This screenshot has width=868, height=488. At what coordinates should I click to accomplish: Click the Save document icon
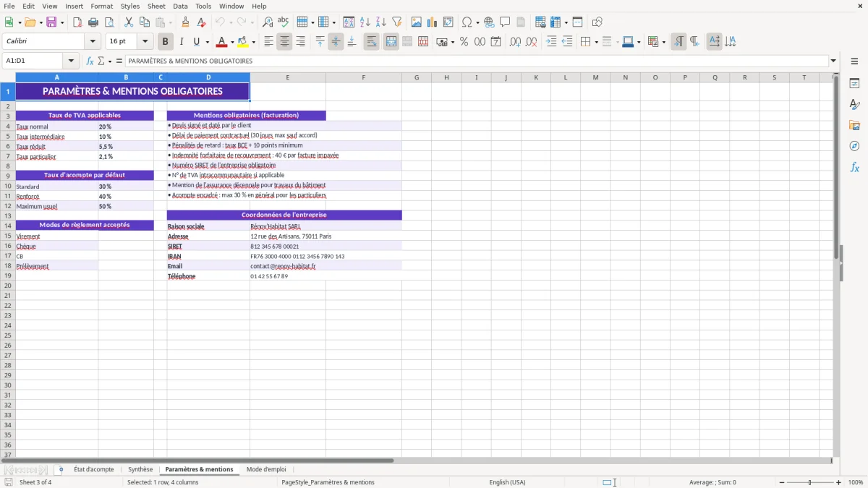[x=51, y=22]
